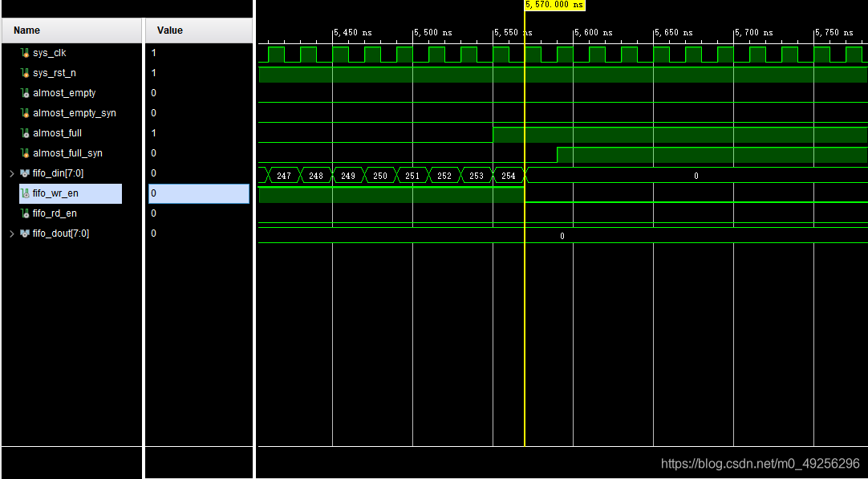868x479 pixels.
Task: Click fifo_din waveform segment 254
Action: pyautogui.click(x=509, y=176)
